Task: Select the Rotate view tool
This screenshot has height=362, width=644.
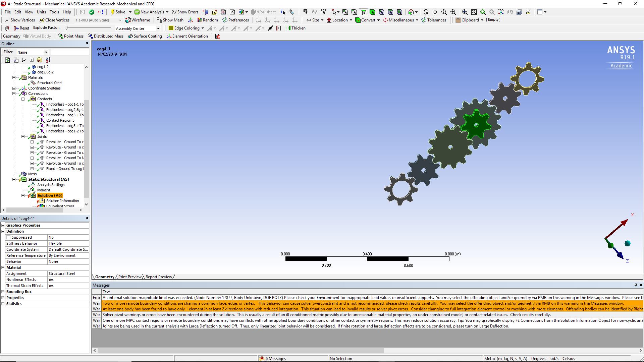Action: click(x=426, y=12)
